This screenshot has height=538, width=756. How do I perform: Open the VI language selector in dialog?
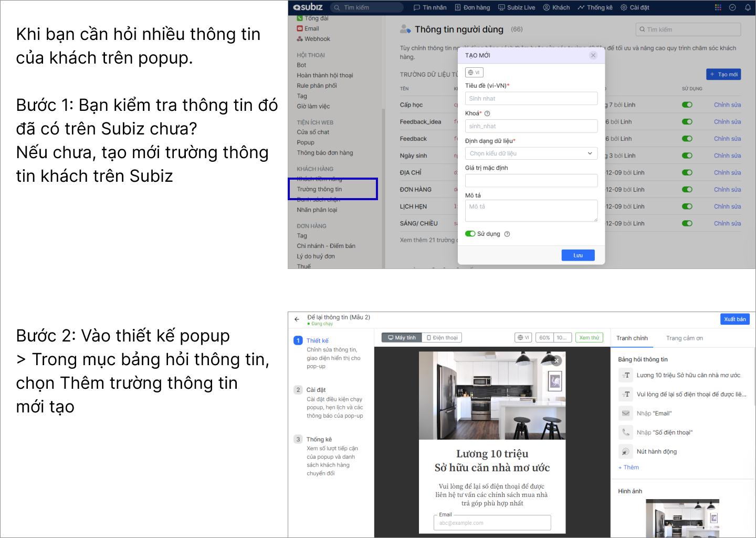coord(474,73)
